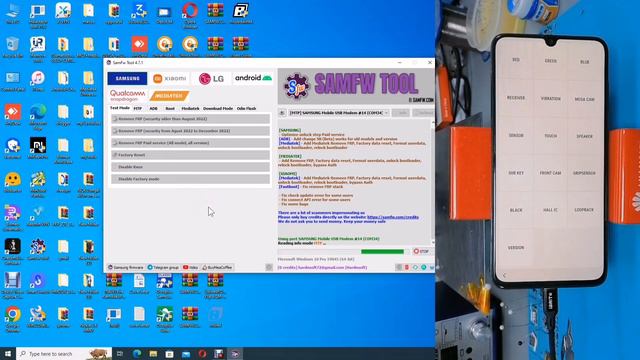This screenshot has height=360, width=640.
Task: Click Remove FRP Paid service button
Action: coord(191,143)
